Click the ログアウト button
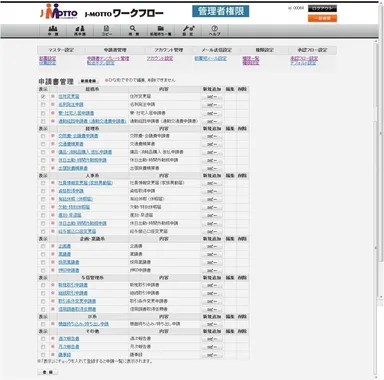The image size is (384, 380). coord(322,8)
